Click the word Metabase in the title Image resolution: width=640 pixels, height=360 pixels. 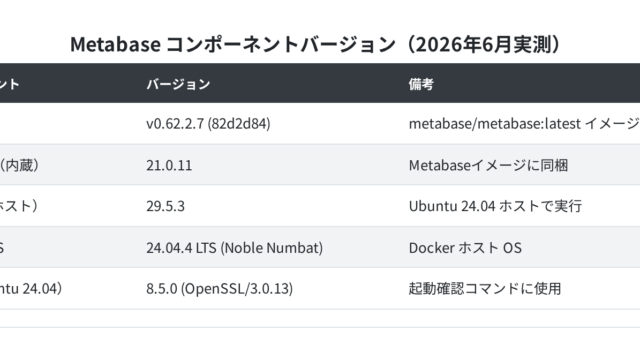pos(116,44)
